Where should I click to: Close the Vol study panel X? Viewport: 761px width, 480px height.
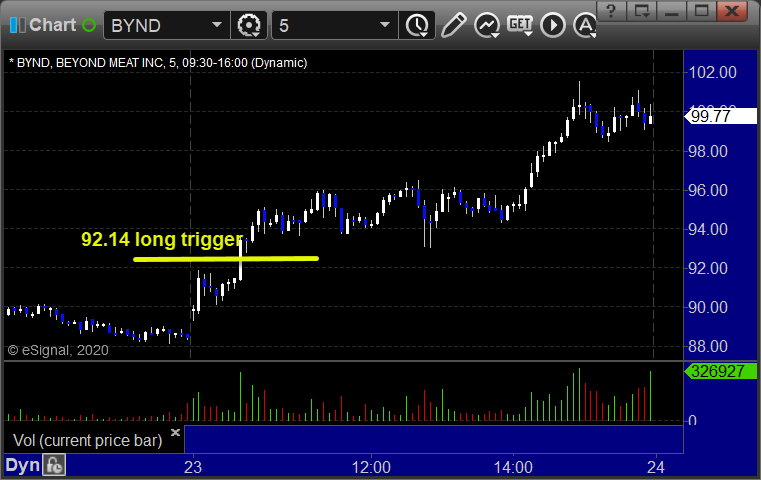(x=175, y=432)
